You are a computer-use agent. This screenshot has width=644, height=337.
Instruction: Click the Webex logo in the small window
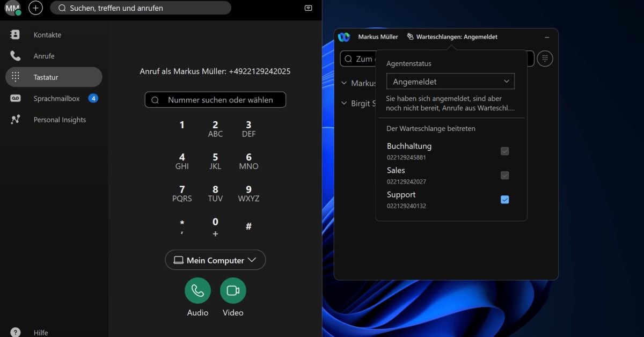pos(344,37)
